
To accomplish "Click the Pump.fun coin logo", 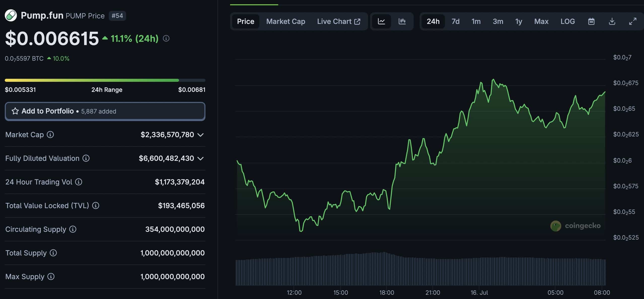I will 11,15.
